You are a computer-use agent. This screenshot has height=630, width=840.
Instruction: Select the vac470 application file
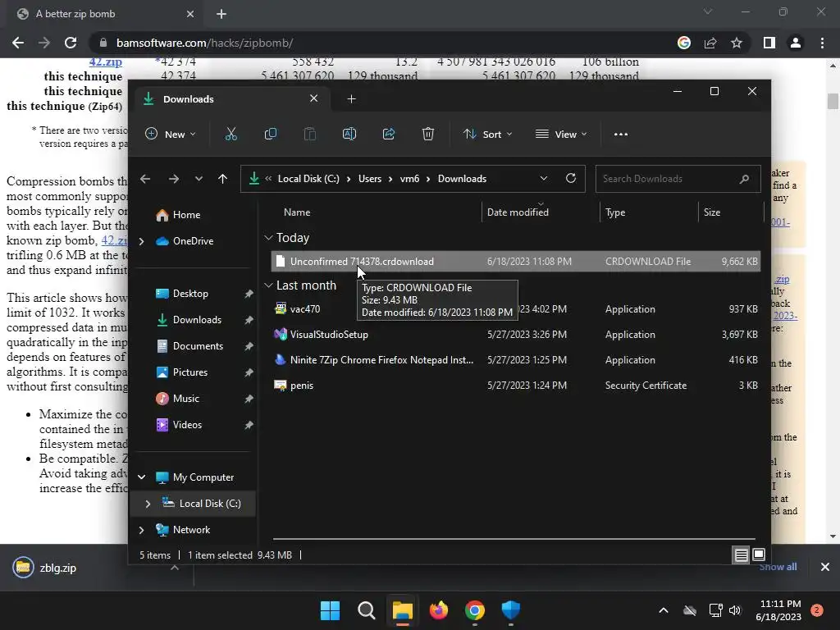pos(516,309)
